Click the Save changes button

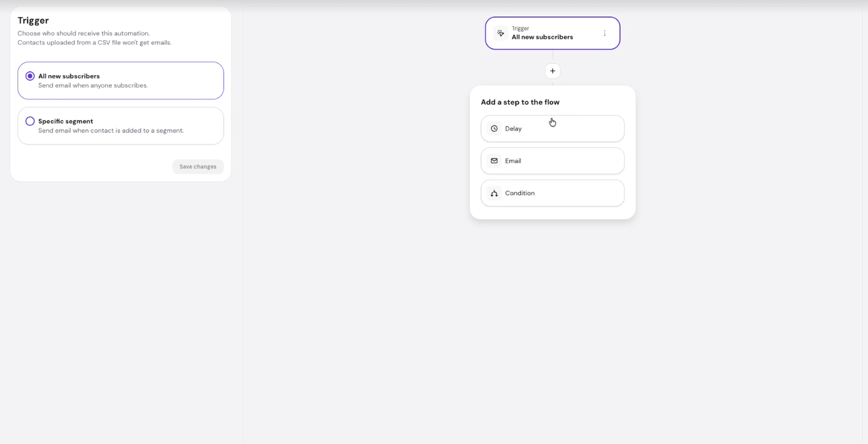198,166
